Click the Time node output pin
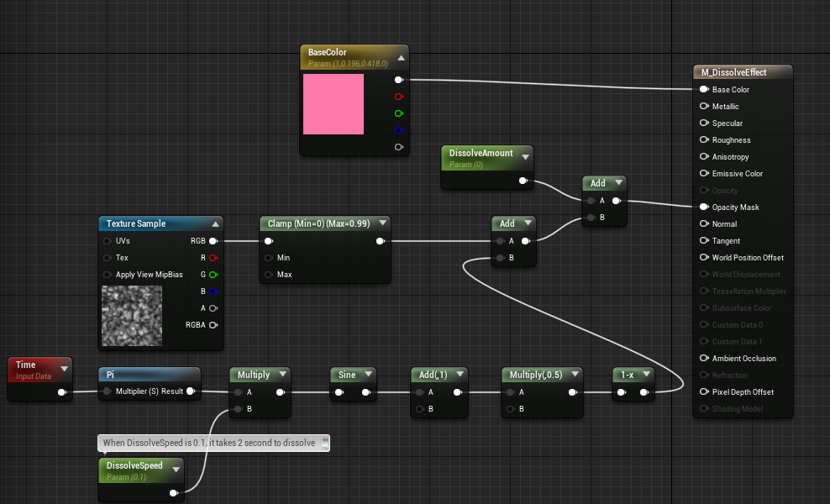830x504 pixels. point(62,392)
